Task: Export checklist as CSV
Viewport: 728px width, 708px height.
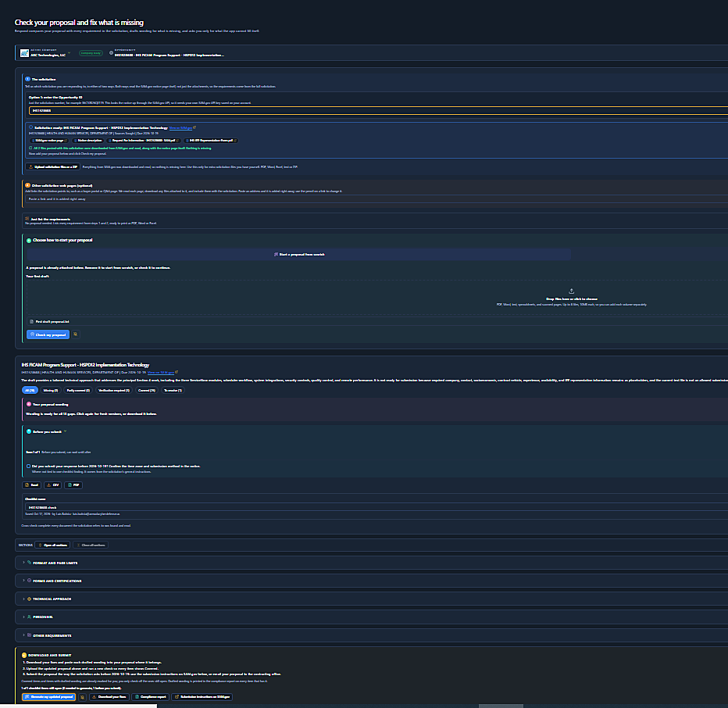Action: pyautogui.click(x=52, y=485)
